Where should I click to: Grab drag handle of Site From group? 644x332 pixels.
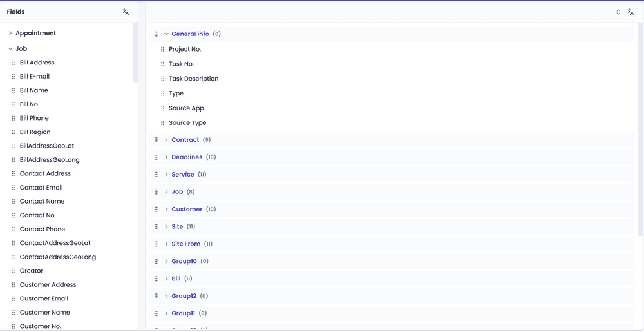click(156, 244)
